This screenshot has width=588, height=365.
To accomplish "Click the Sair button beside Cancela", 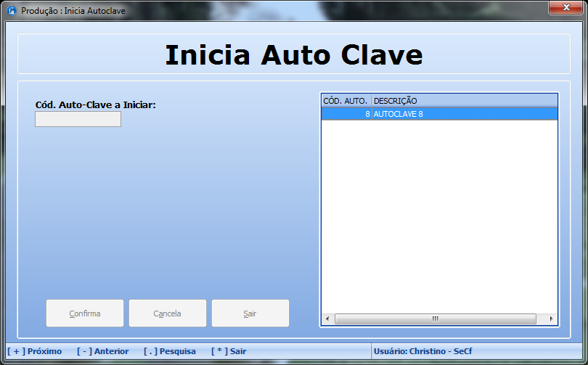I will (250, 313).
